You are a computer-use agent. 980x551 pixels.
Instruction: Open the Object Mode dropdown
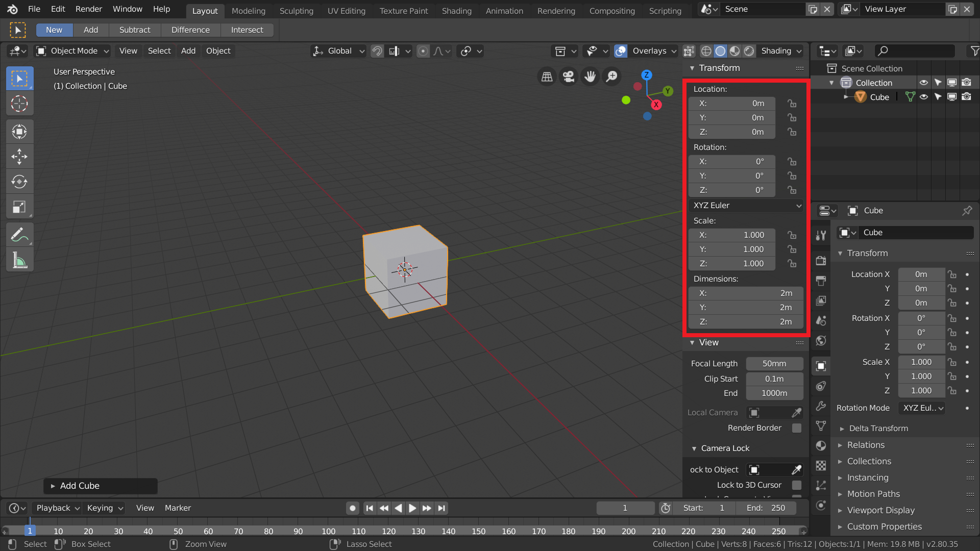click(72, 51)
